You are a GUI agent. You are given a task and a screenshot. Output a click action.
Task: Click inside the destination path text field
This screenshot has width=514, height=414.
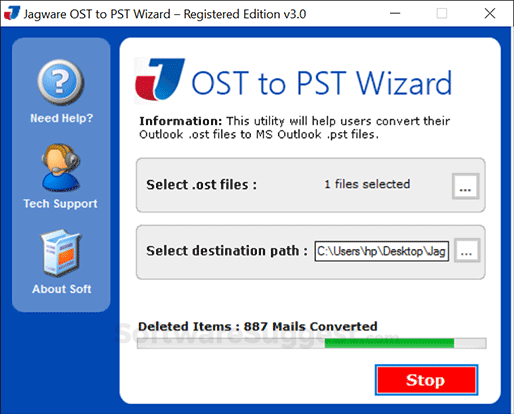tap(382, 251)
